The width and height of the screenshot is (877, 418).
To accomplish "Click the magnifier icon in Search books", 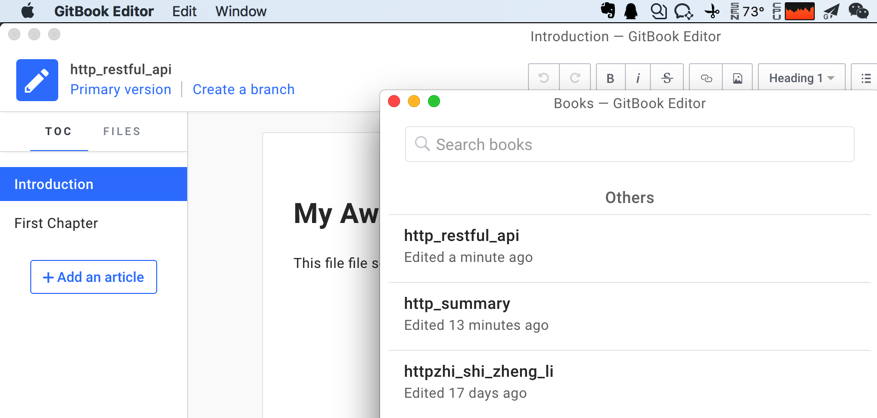I will (422, 144).
